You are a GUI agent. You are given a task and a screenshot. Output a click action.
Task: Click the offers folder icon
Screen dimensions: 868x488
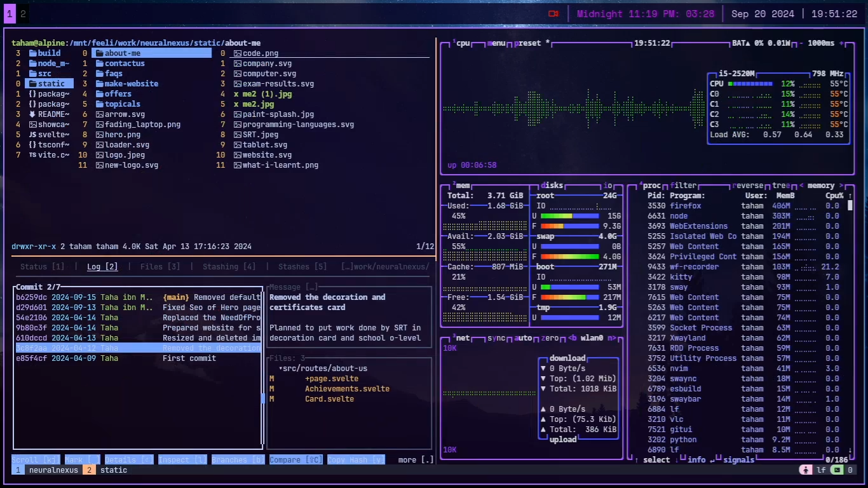(100, 94)
